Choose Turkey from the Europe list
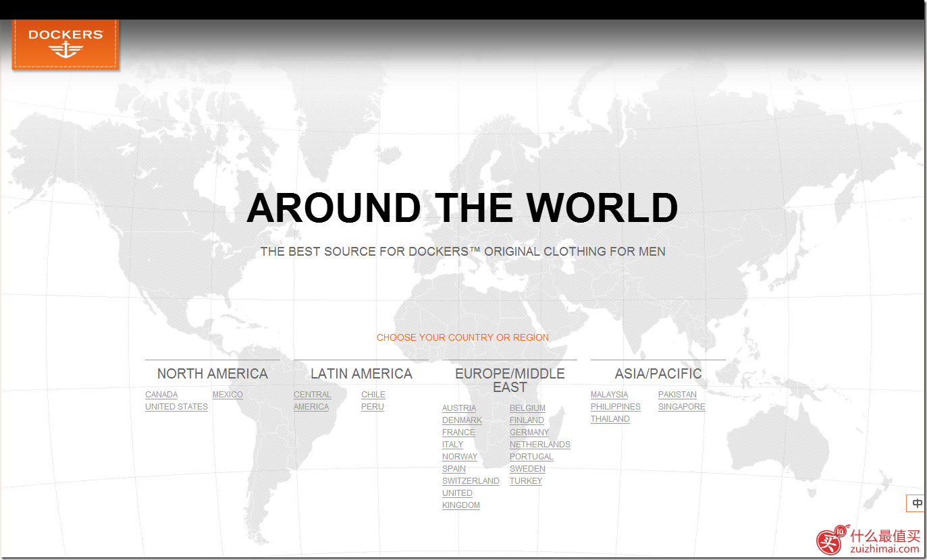 [526, 481]
